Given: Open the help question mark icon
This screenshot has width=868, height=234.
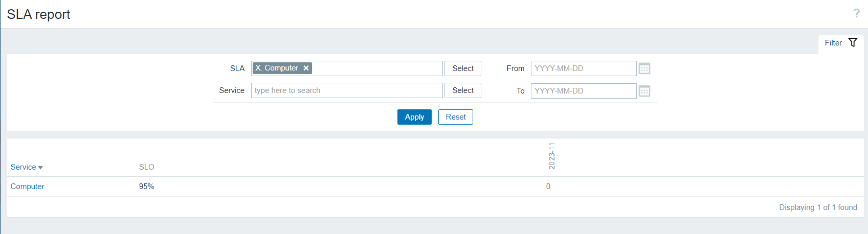Looking at the screenshot, I should coord(856,14).
